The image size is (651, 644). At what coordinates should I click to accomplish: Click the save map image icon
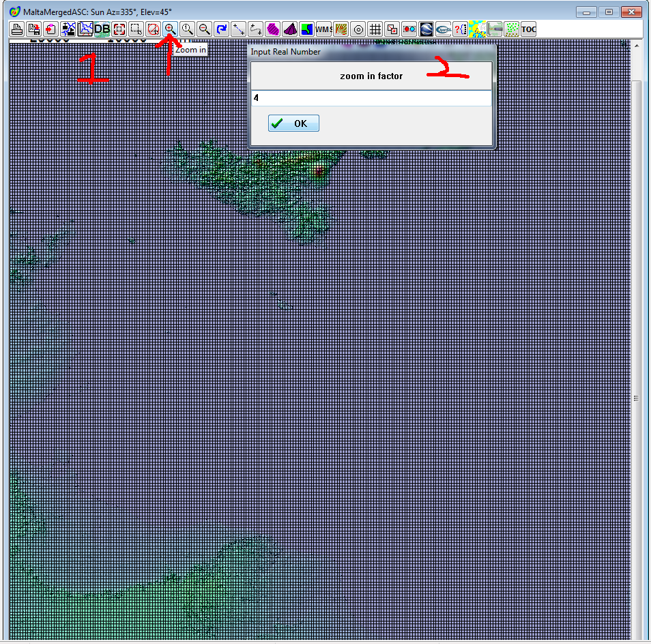[34, 29]
